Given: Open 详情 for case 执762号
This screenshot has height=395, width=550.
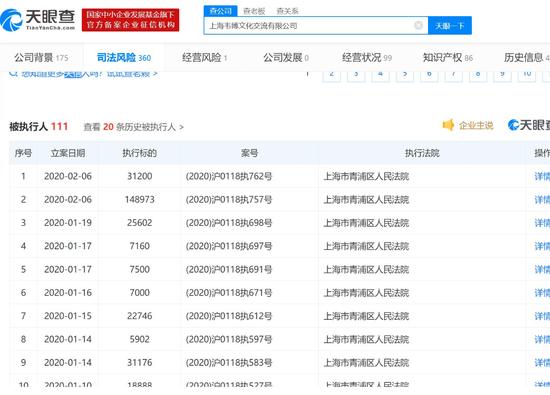Looking at the screenshot, I should 542,176.
